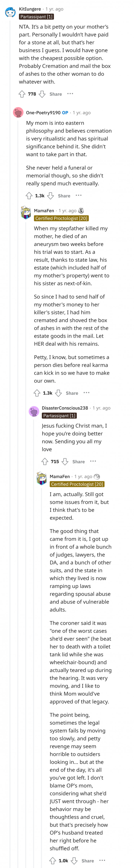134x868 pixels.
Task: Open KitIungere's user profile link
Action: (30, 9)
